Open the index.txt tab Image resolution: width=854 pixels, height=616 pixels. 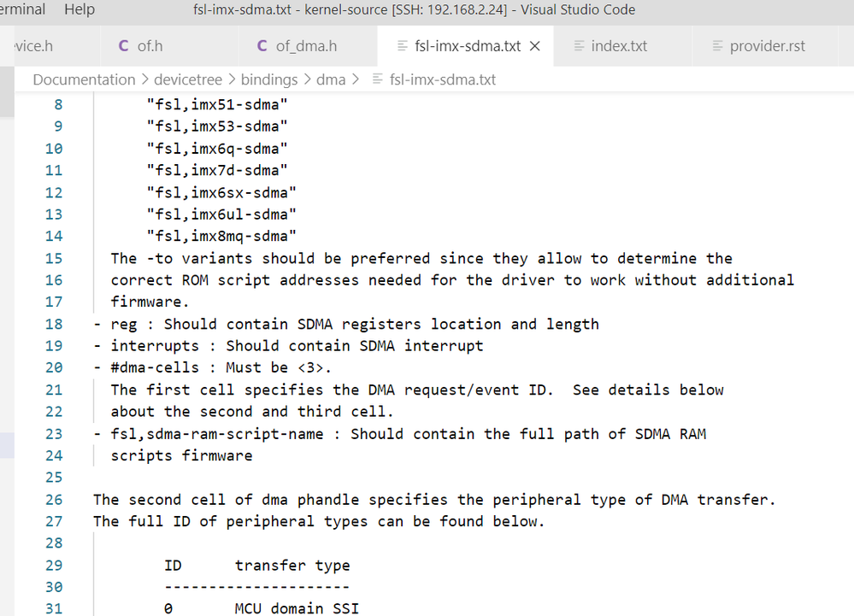click(619, 46)
